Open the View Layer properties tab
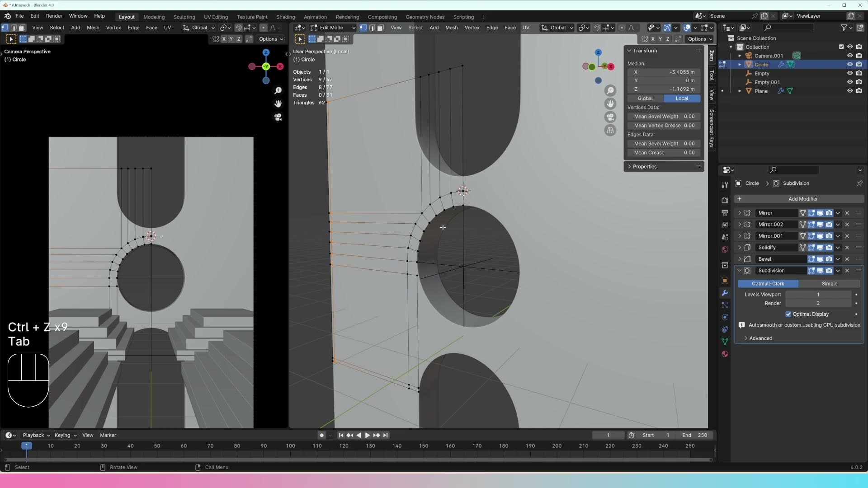The image size is (868, 488). coord(725,225)
